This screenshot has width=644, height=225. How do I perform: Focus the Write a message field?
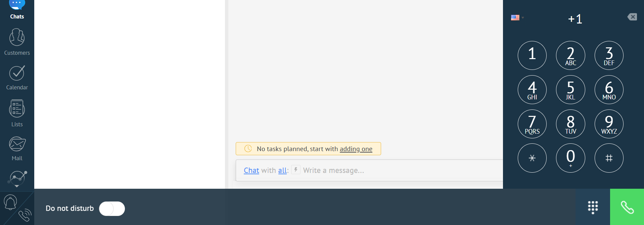pos(401,170)
